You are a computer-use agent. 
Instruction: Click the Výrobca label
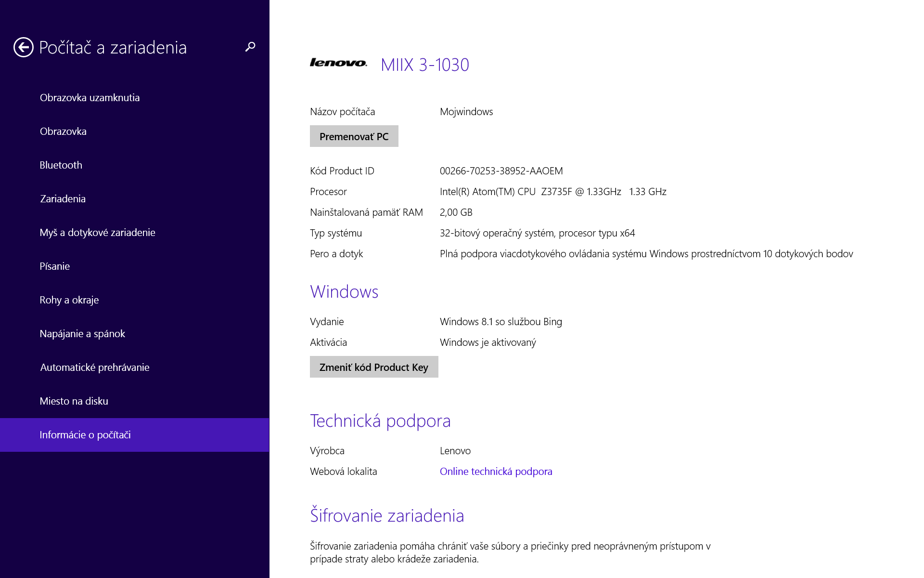coord(327,451)
